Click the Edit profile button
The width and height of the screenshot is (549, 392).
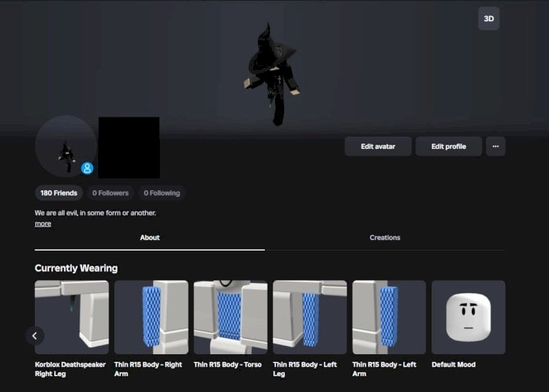pyautogui.click(x=449, y=146)
